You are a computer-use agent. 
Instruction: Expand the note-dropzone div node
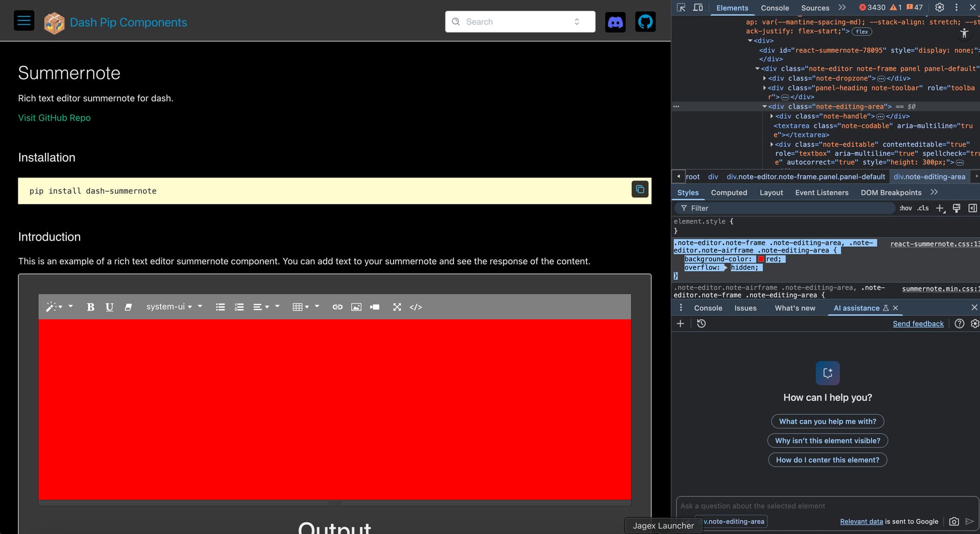point(764,78)
